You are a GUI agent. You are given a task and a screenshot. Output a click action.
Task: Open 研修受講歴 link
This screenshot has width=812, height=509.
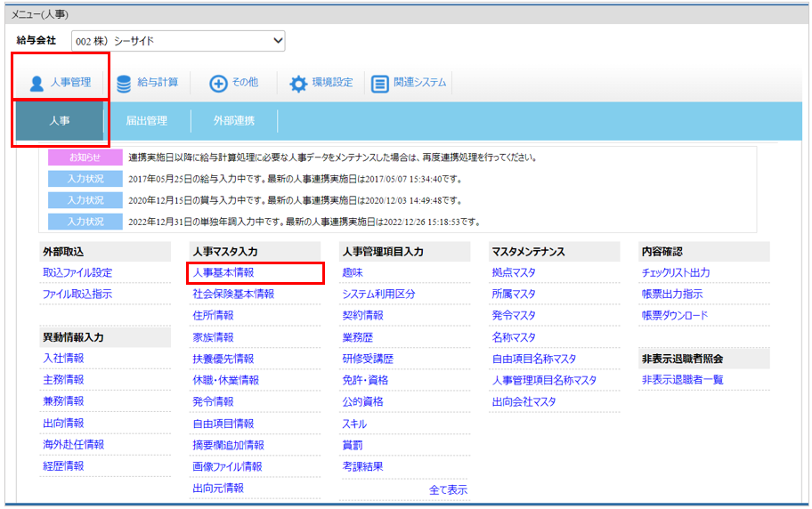pos(368,359)
